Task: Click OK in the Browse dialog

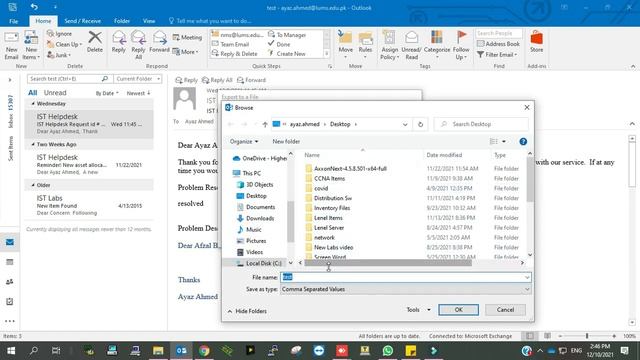Action: (x=458, y=310)
